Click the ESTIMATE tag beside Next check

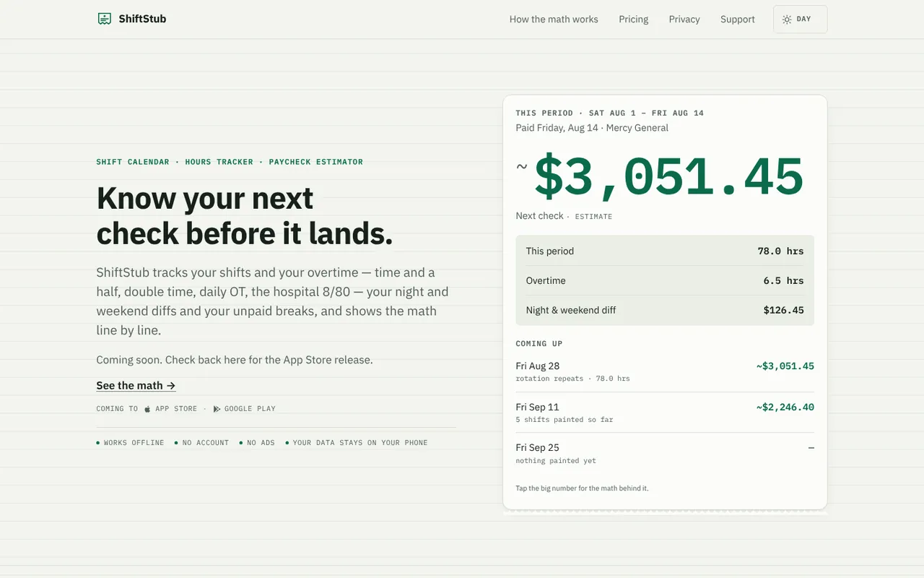click(x=593, y=217)
